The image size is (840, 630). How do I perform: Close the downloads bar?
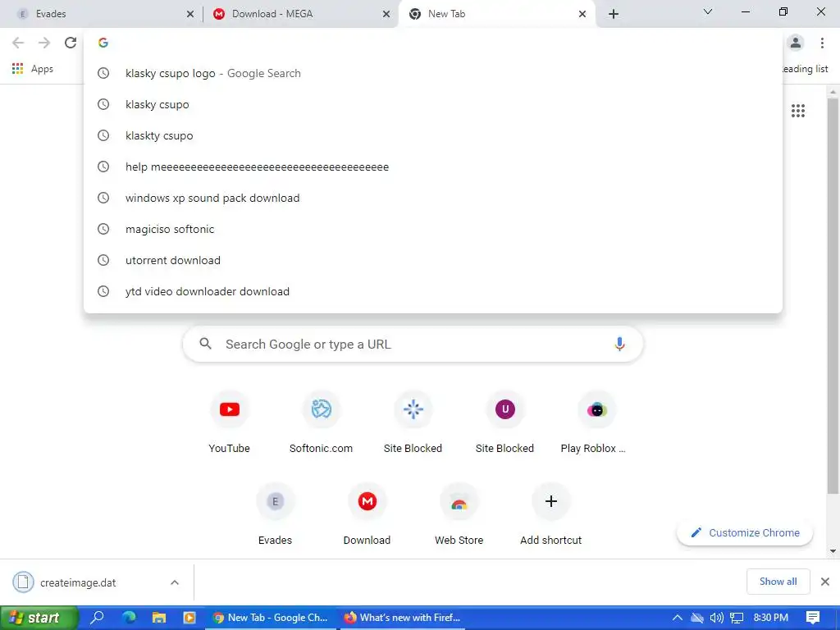[x=825, y=582]
